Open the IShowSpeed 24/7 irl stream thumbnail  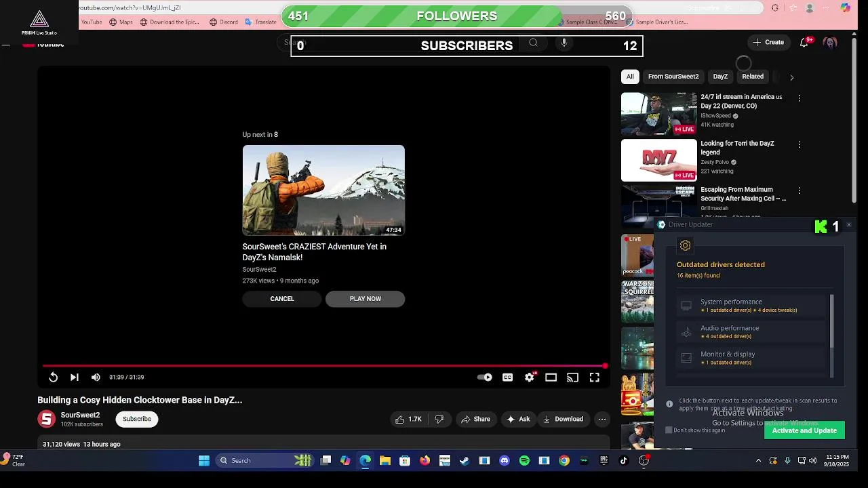coord(659,114)
